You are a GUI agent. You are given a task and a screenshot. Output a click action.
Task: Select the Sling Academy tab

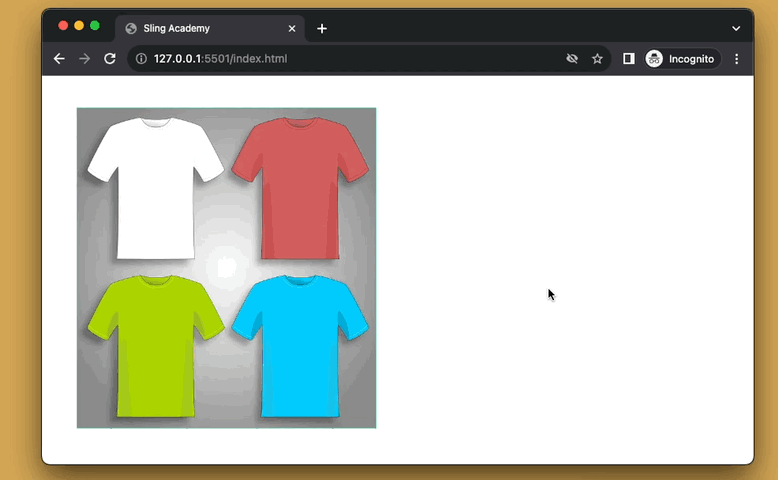209,28
